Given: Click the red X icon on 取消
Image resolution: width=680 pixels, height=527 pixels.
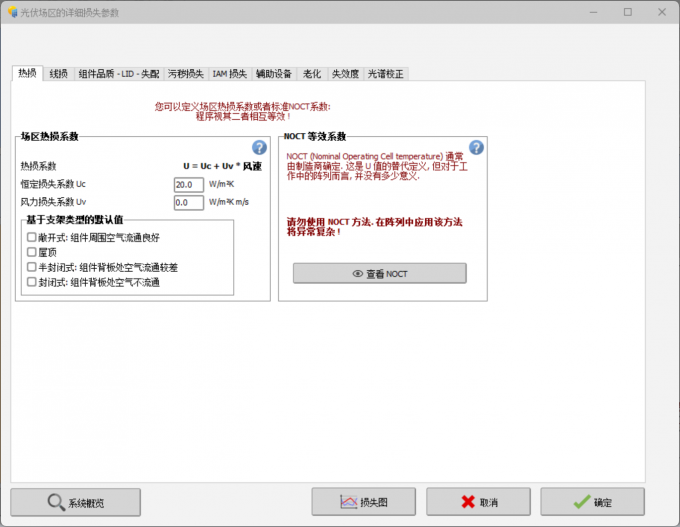Looking at the screenshot, I should pyautogui.click(x=468, y=502).
